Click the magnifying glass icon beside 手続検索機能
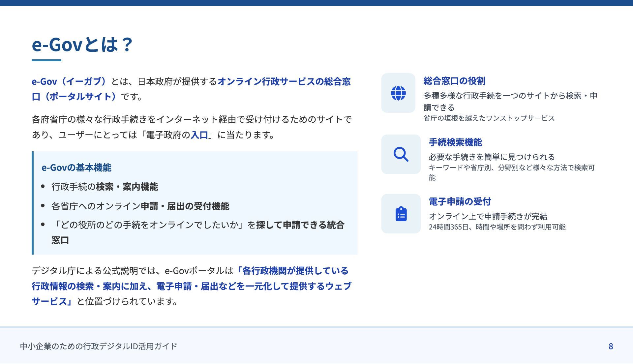Image resolution: width=633 pixels, height=364 pixels. point(401,154)
